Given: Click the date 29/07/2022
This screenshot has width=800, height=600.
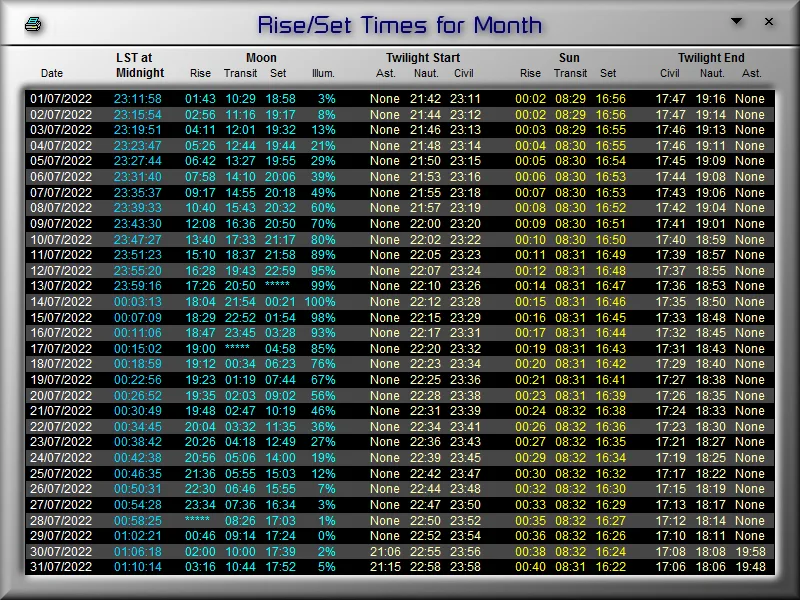Looking at the screenshot, I should click(x=61, y=536).
